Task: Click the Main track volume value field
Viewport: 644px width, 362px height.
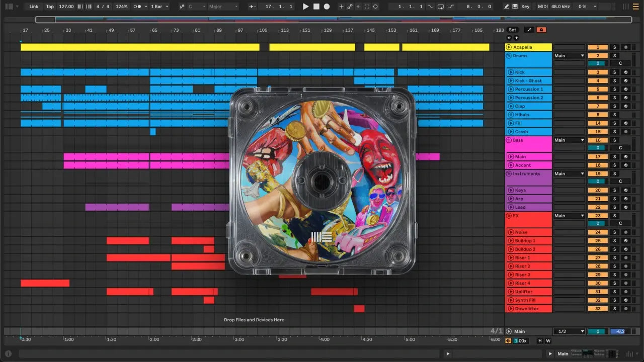Action: click(x=598, y=331)
